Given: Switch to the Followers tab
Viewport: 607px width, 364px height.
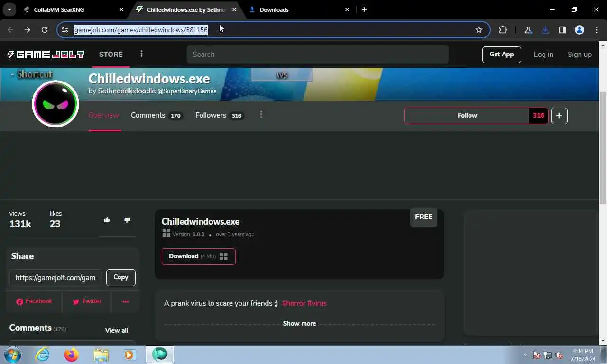Looking at the screenshot, I should [219, 115].
